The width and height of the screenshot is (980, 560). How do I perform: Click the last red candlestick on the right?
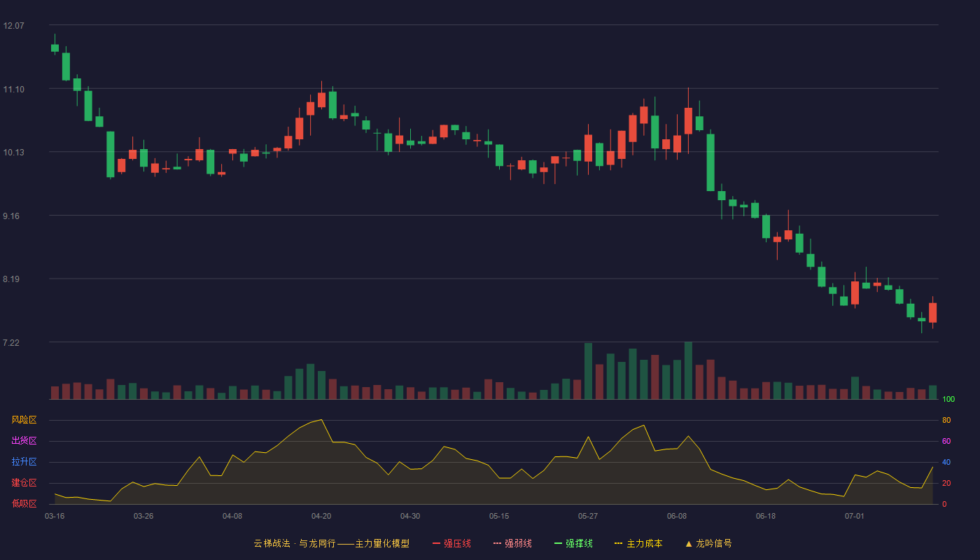coord(932,312)
